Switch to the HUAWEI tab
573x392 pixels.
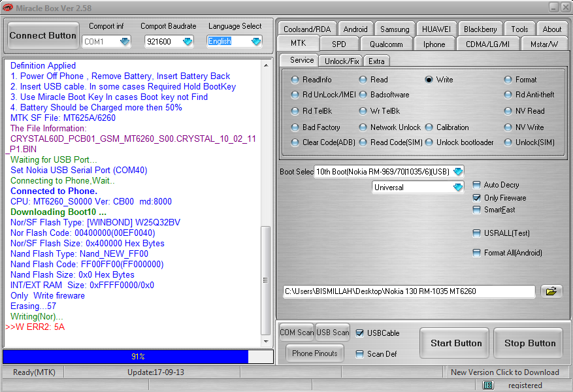coord(436,29)
